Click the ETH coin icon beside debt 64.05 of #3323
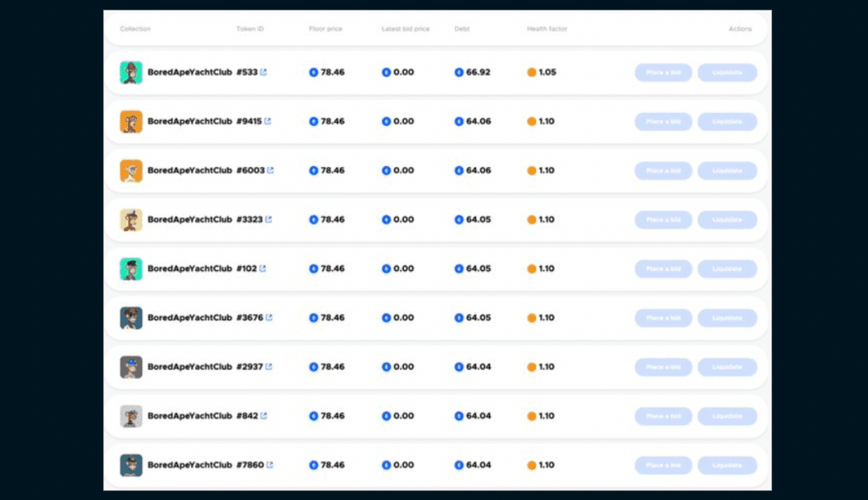Viewport: 868px width, 500px height. click(x=459, y=219)
